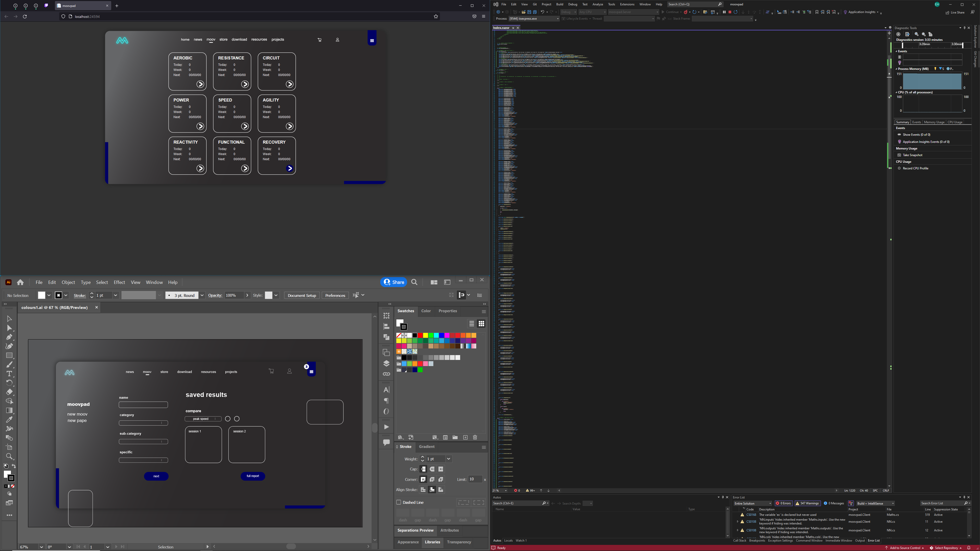Click Diagnostic Tools settings gear icon
Viewport: 980px width, 551px height.
coord(898,34)
